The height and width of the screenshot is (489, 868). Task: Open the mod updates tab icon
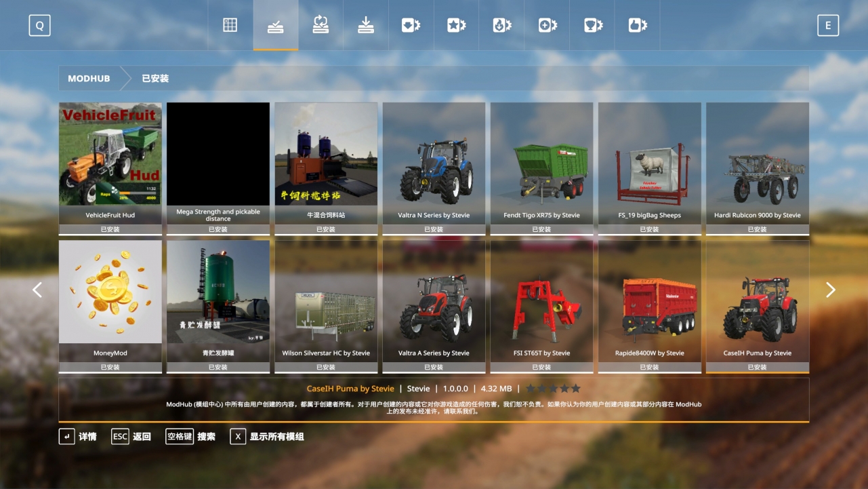tap(321, 26)
